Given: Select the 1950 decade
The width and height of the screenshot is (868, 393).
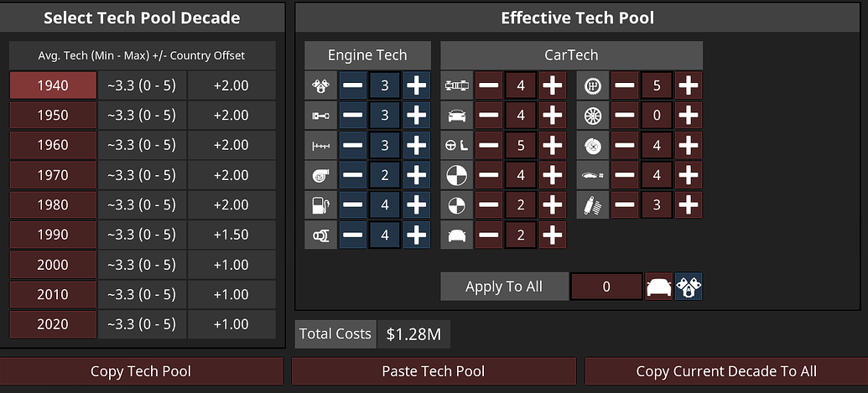Looking at the screenshot, I should [53, 116].
